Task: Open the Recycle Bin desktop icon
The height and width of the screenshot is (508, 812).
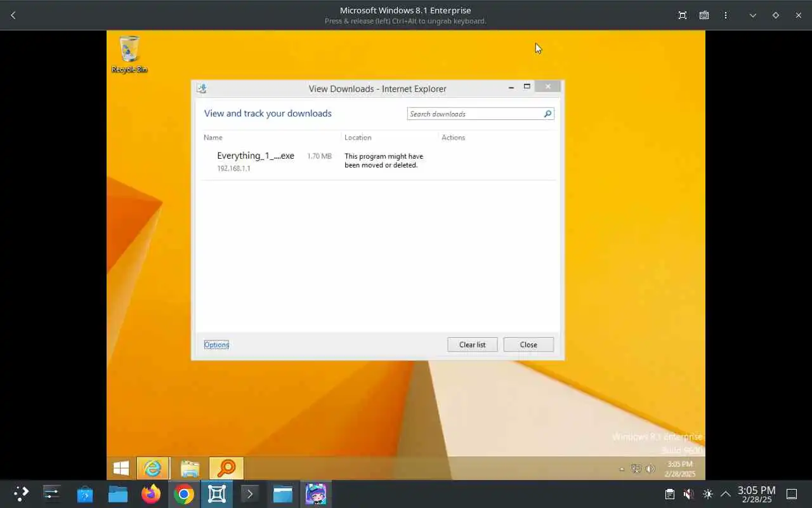Action: [x=129, y=55]
